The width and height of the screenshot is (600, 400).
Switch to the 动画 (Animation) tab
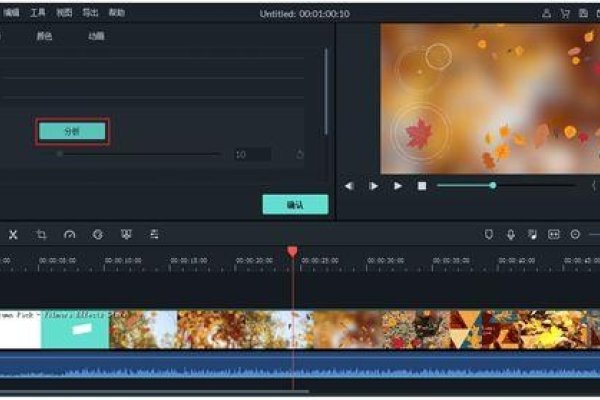pos(96,36)
